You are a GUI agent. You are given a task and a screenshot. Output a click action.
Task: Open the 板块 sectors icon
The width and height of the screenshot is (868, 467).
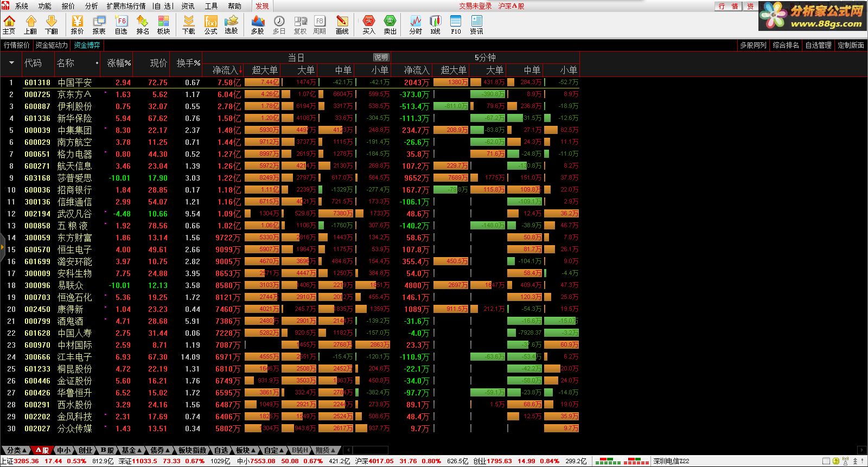coord(163,25)
